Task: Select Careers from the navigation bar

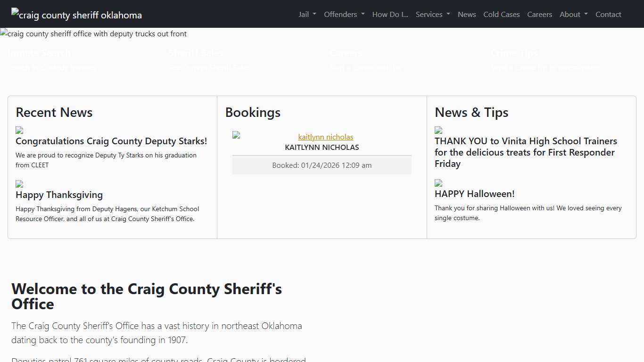Action: pyautogui.click(x=539, y=14)
